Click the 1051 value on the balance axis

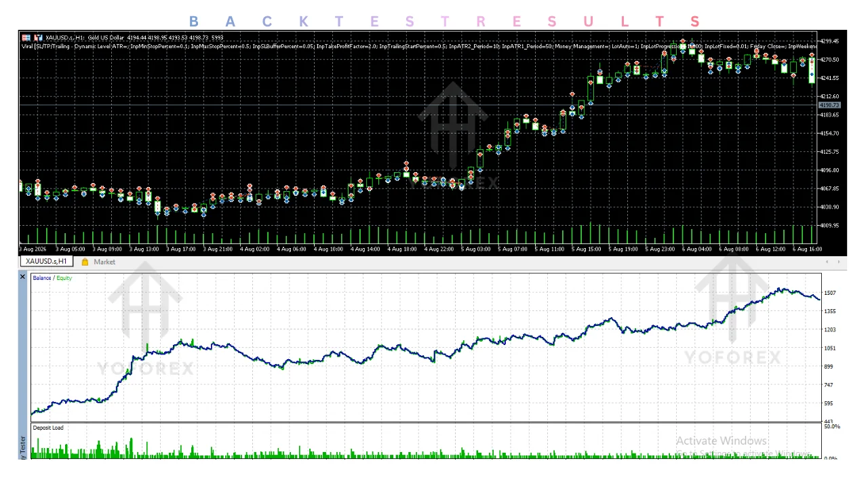830,348
